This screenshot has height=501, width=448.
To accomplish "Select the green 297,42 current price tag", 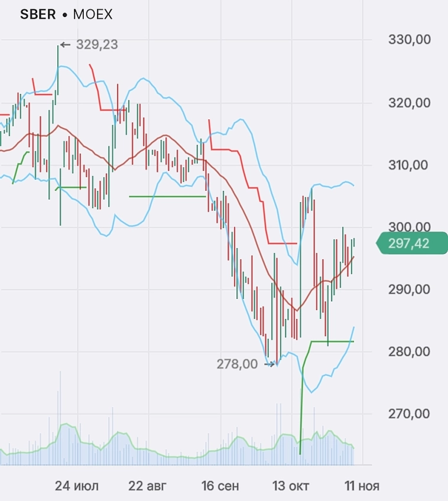I will [x=411, y=243].
